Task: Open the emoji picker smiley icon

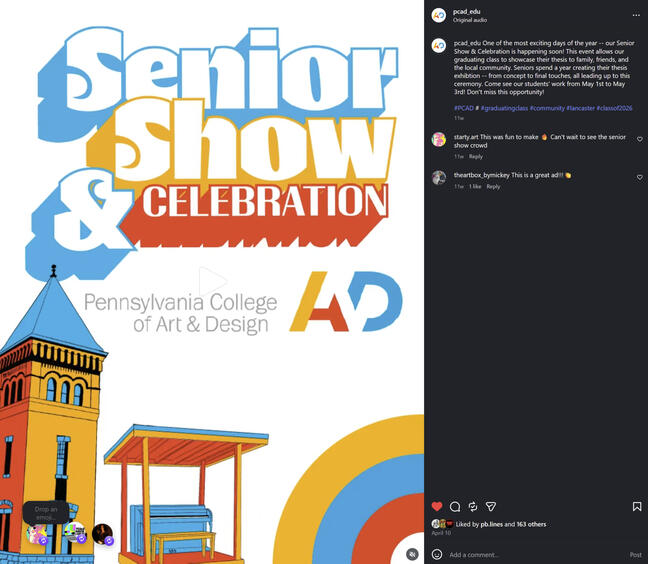Action: [x=437, y=554]
